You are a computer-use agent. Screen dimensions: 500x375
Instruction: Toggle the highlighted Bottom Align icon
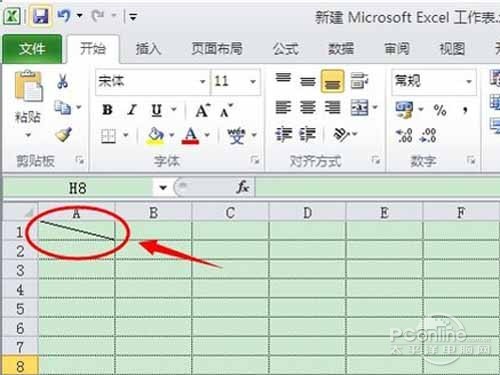click(332, 81)
